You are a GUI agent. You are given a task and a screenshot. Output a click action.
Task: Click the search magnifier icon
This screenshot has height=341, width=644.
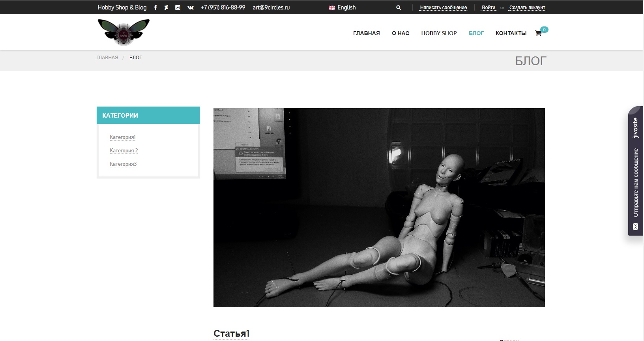399,7
